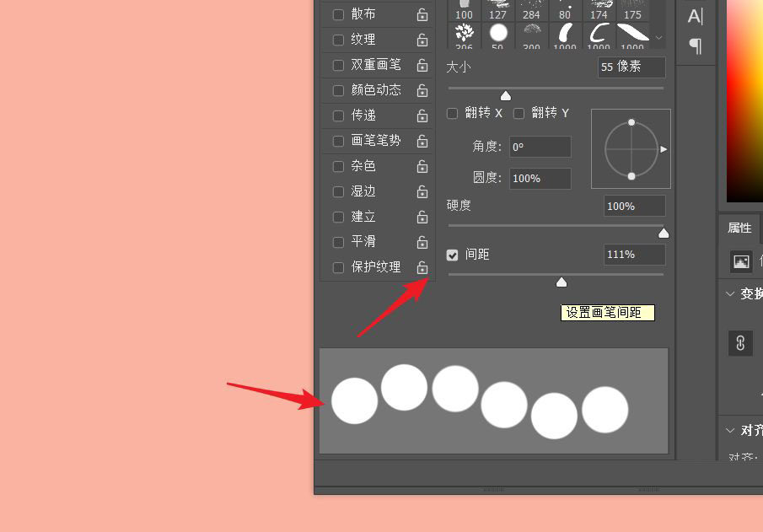Select the brush preset labeled 80

(x=565, y=10)
